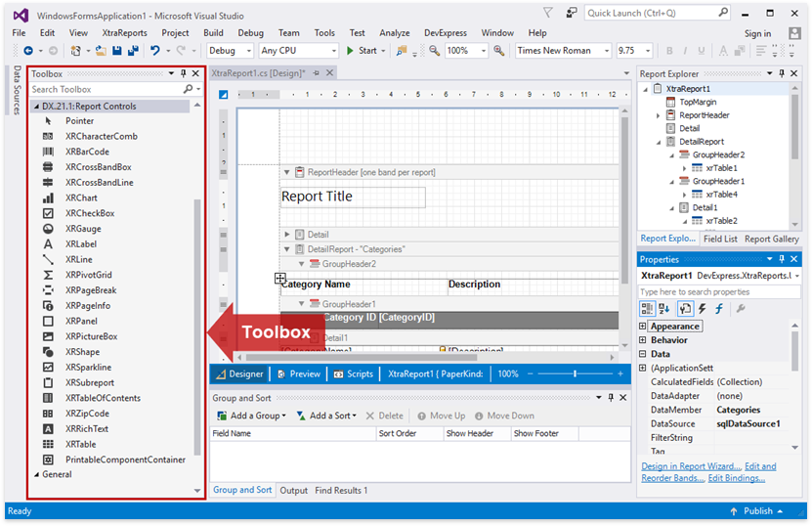
Task: Switch Properties to Categorized view
Action: point(647,309)
